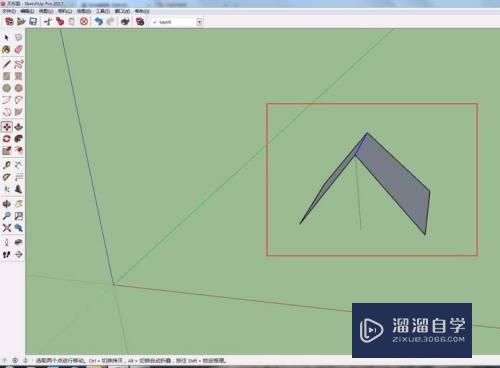Screen dimensions: 500x368
Task: Open the 帮助(H) Help menu
Action: 142,11
